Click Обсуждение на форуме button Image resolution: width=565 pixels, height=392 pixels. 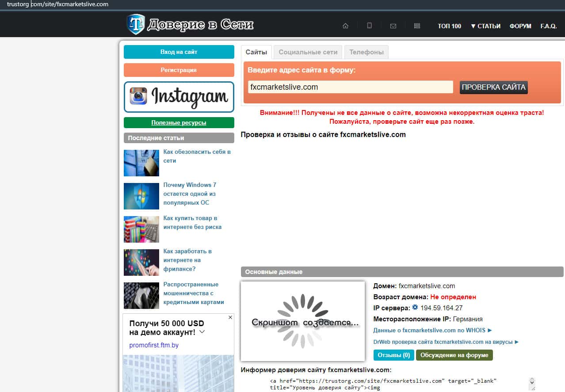tap(454, 355)
